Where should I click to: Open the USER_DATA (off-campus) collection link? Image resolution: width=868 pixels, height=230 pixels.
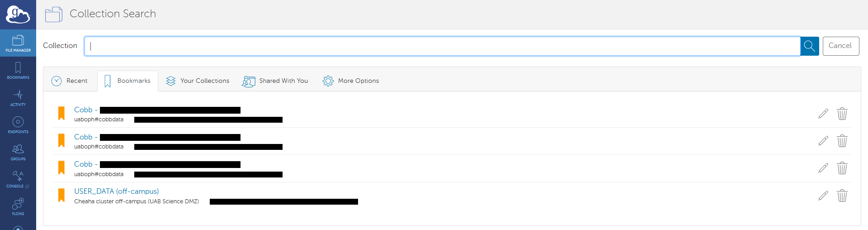[x=116, y=192]
